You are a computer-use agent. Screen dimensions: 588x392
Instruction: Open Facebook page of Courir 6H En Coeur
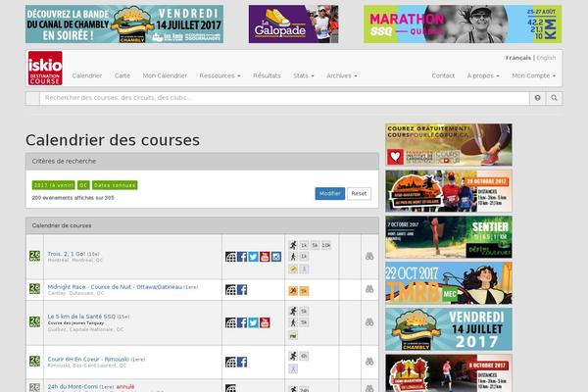(x=242, y=362)
